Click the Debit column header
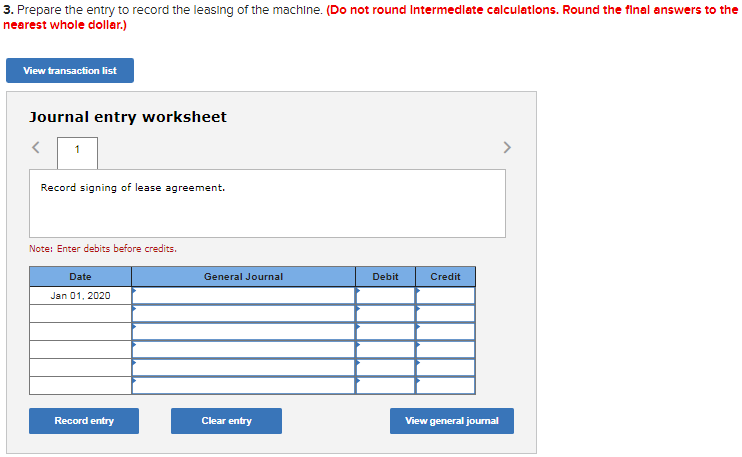This screenshot has height=457, width=742. [385, 277]
